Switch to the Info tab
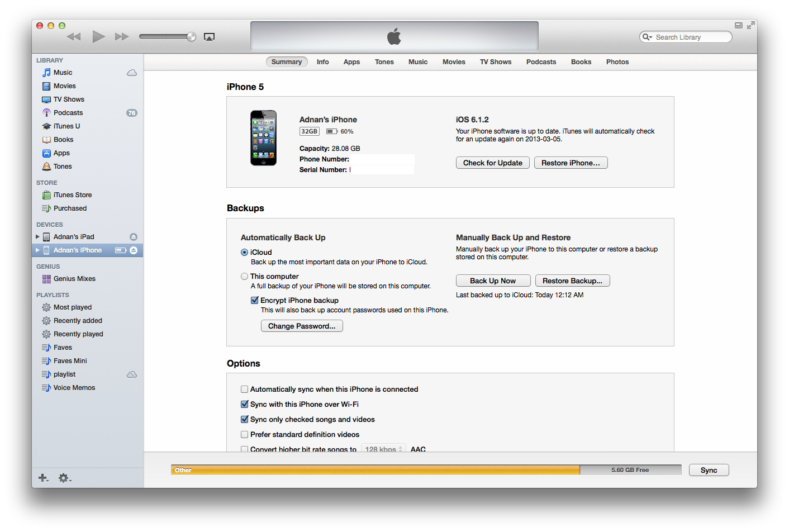The width and height of the screenshot is (789, 532). pos(323,62)
